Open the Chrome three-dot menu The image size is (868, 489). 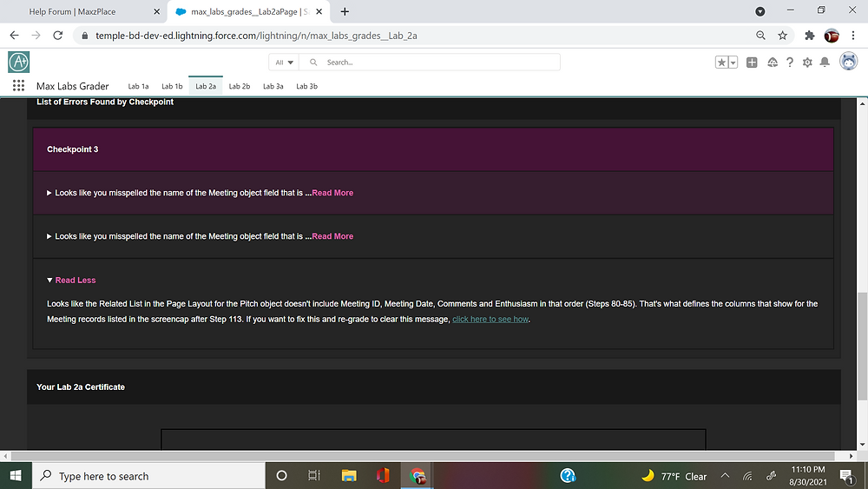coord(853,36)
